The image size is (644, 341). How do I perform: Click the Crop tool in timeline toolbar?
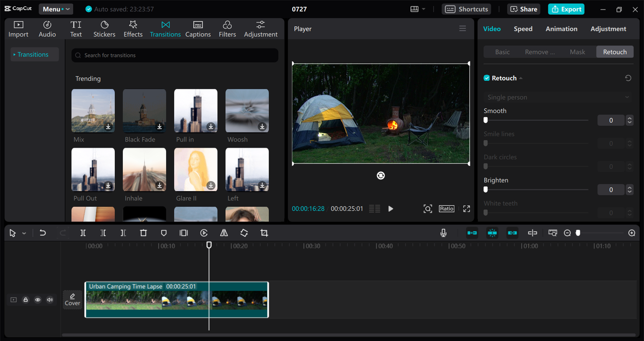click(x=264, y=233)
